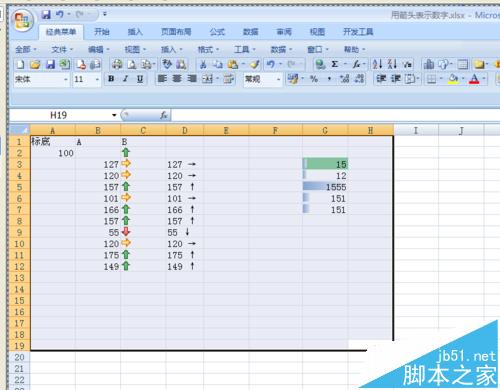Image resolution: width=500 pixels, height=390 pixels.
Task: Open the borders dropdown arrow
Action: pyautogui.click(x=441, y=79)
